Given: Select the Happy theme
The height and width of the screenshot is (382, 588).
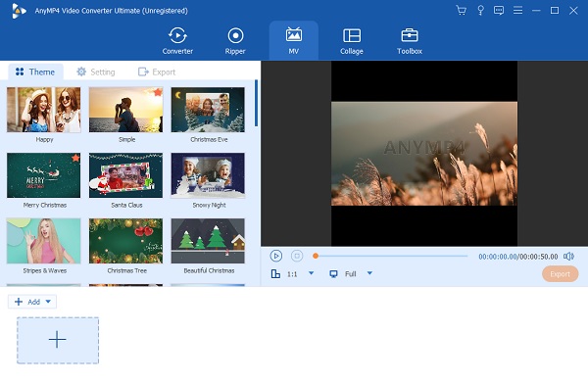Looking at the screenshot, I should point(44,110).
